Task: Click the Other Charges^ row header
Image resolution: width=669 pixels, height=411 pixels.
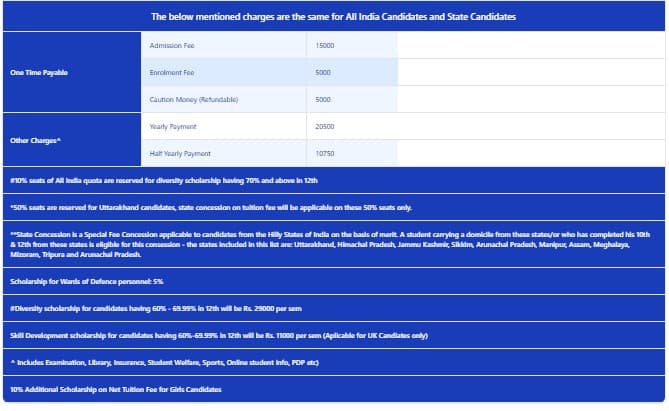Action: (x=35, y=140)
